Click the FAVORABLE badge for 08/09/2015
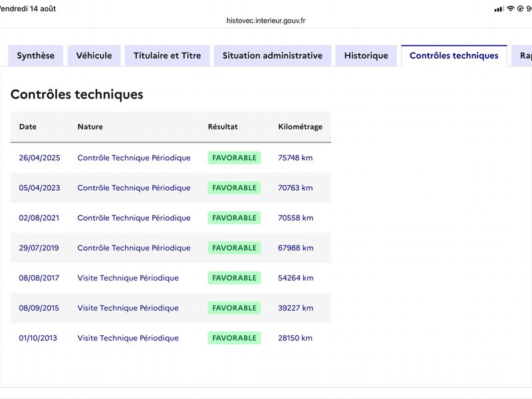532x399 pixels. coord(235,308)
